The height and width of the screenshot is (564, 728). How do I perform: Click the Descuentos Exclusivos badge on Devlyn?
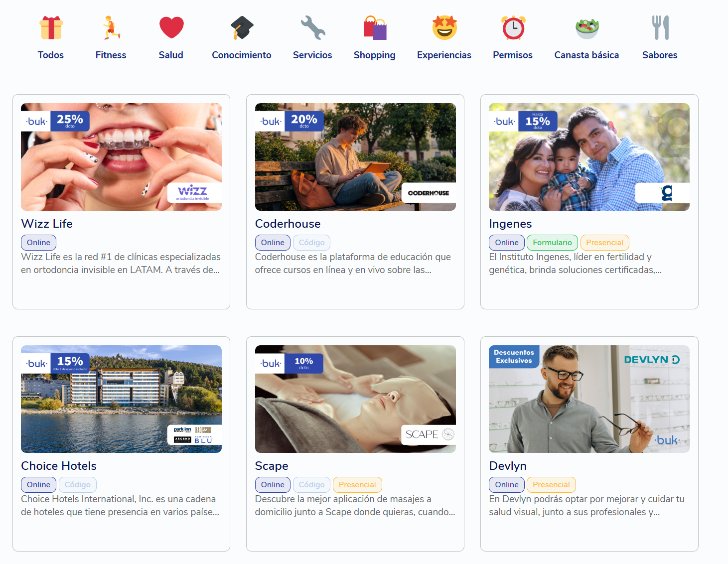click(x=514, y=356)
